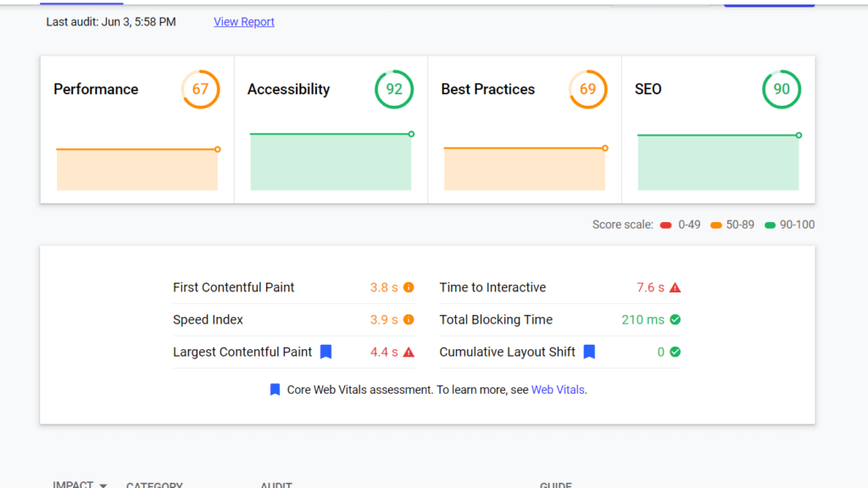
Task: Click the Accessibility score circle 92
Action: (394, 89)
